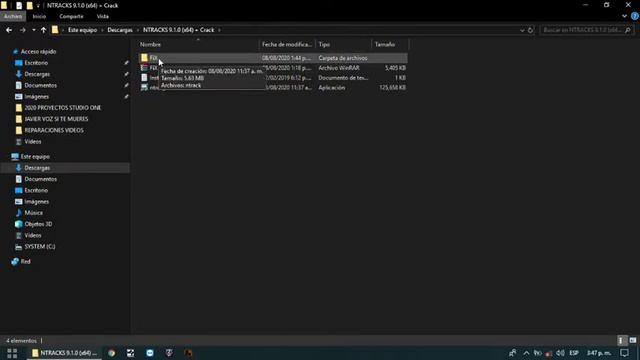This screenshot has width=640, height=360.
Task: Open JAVIER VOZ SI TE MUERES folder
Action: click(x=56, y=119)
